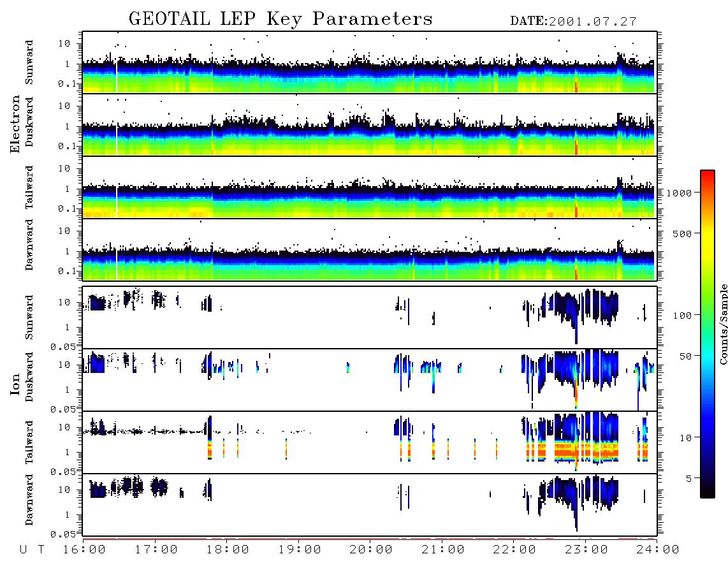Click the 23:00 time tick label
The image size is (728, 561).
pos(586,550)
